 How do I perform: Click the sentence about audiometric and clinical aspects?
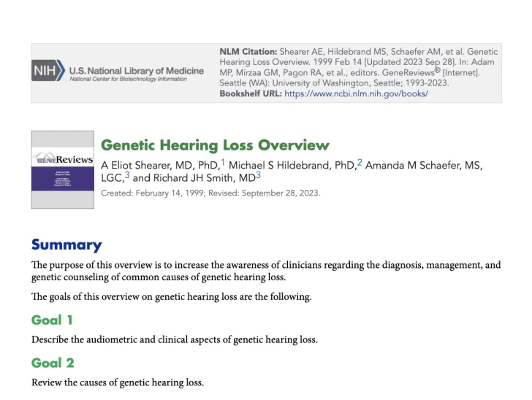click(x=175, y=339)
